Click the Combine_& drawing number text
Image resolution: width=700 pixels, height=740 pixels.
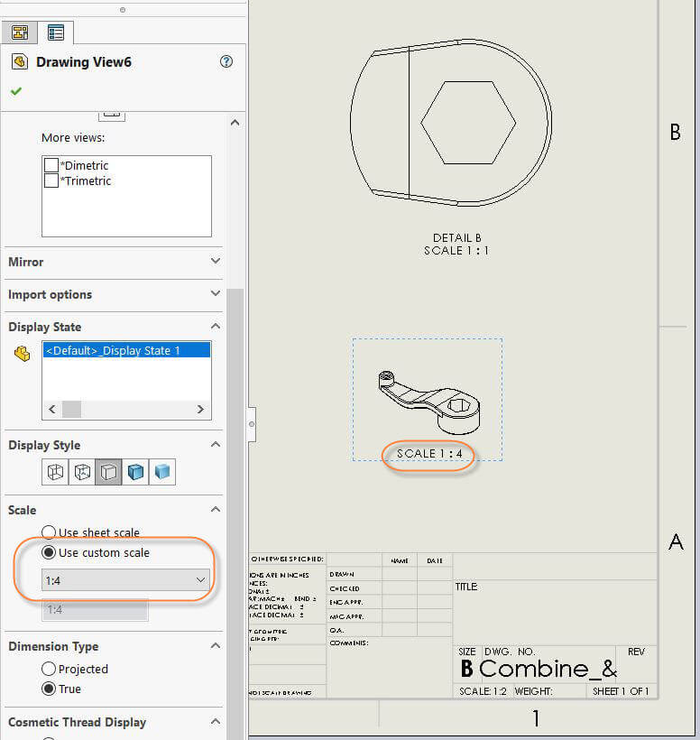(x=548, y=669)
